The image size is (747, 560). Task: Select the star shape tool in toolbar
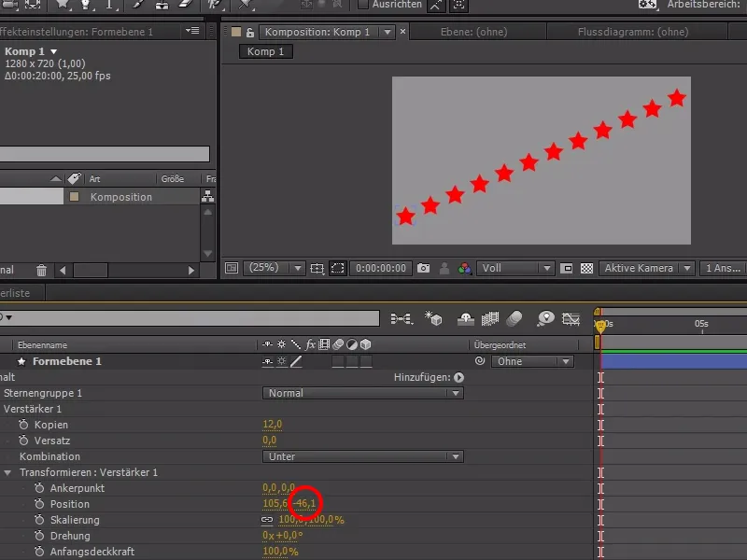[x=63, y=5]
